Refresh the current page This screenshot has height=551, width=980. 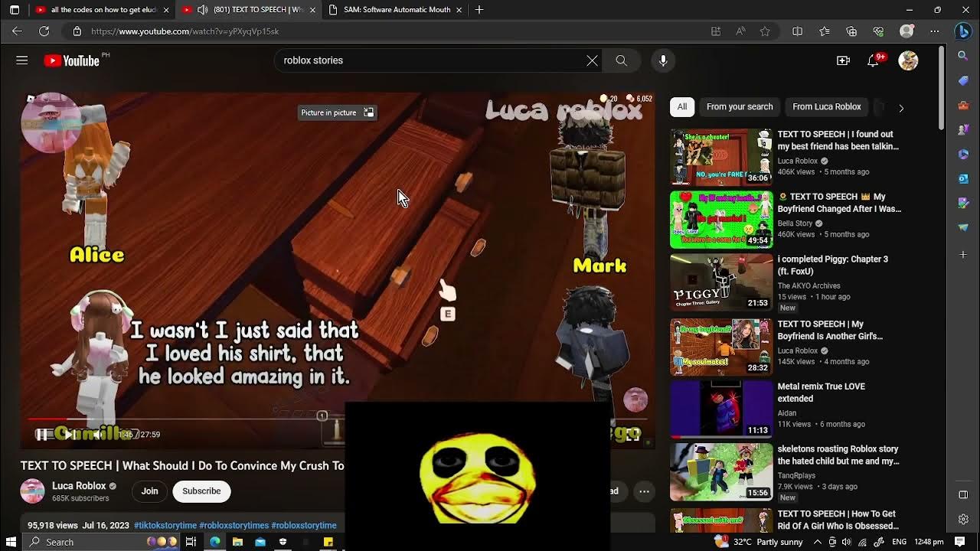44,31
